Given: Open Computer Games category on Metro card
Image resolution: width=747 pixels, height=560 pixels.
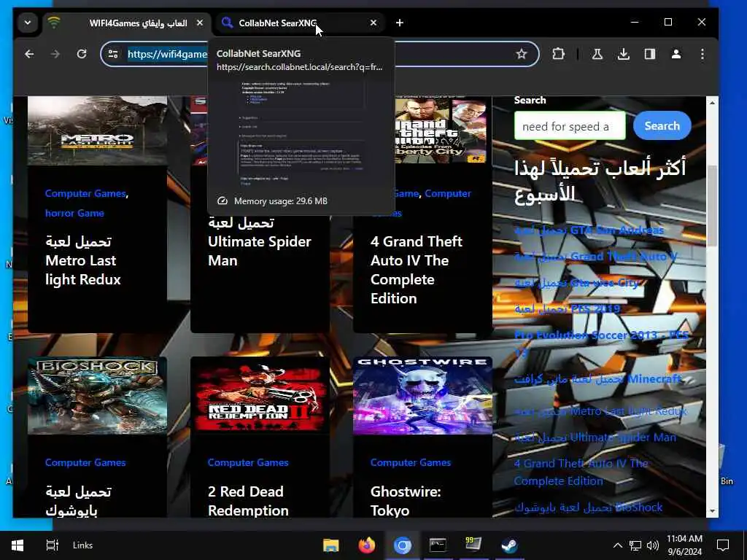Looking at the screenshot, I should (x=85, y=193).
